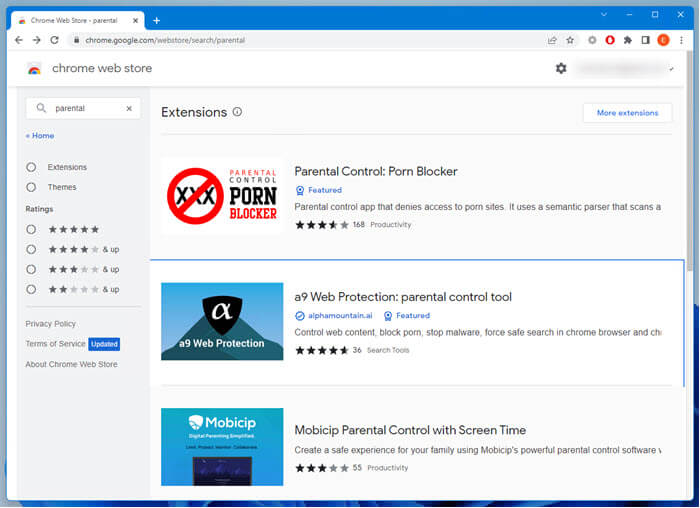This screenshot has height=508, width=700.
Task: Filter by two stars & up
Action: pyautogui.click(x=31, y=289)
